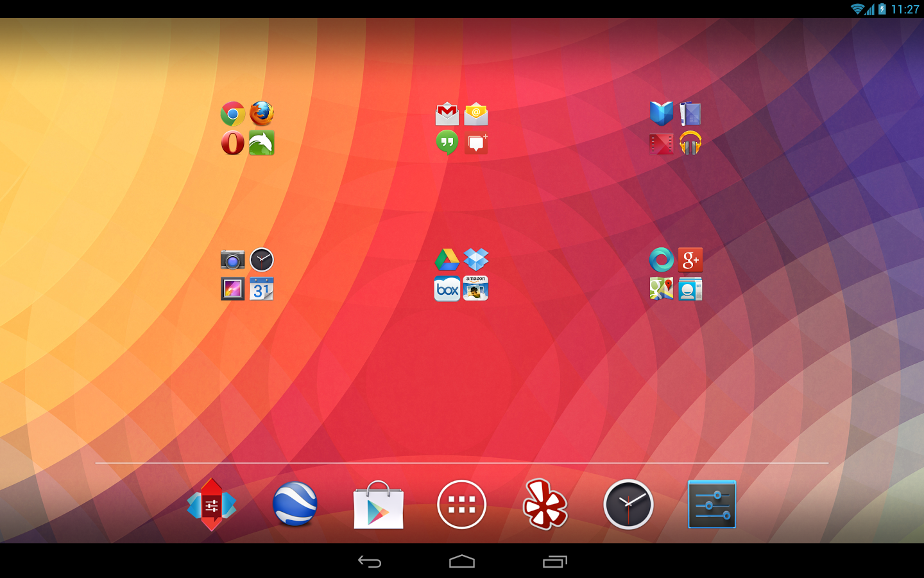This screenshot has width=924, height=578.
Task: Launch Firefox
Action: click(x=262, y=114)
